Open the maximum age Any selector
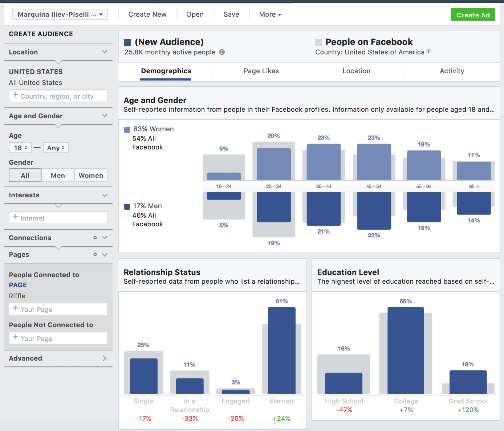Viewport: 504px width, 431px height. (x=56, y=148)
